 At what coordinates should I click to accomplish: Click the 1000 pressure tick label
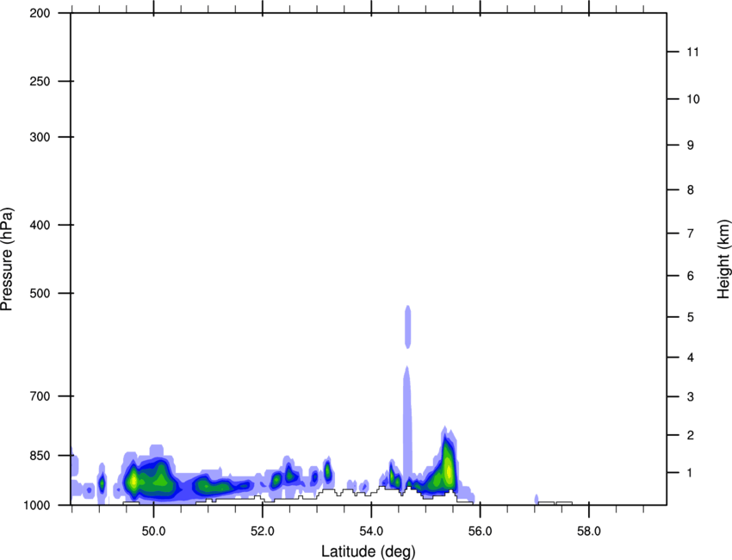(x=36, y=505)
